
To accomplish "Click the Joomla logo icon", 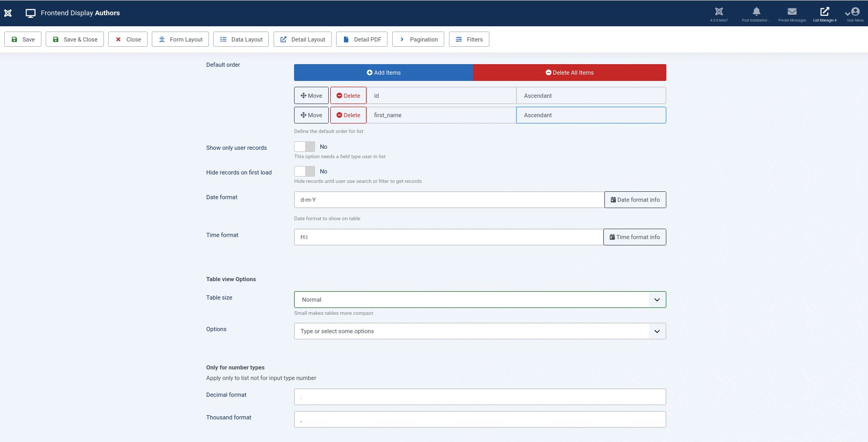I will point(8,13).
